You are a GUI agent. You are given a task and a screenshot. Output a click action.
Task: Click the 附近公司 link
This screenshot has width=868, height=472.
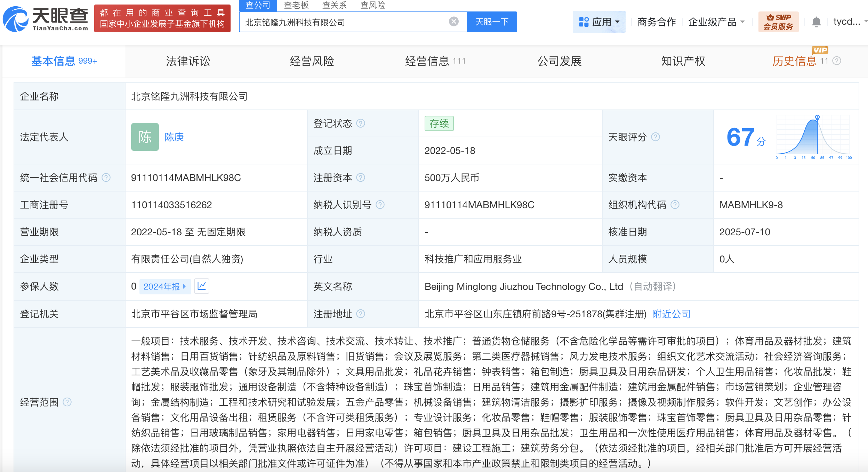[671, 314]
